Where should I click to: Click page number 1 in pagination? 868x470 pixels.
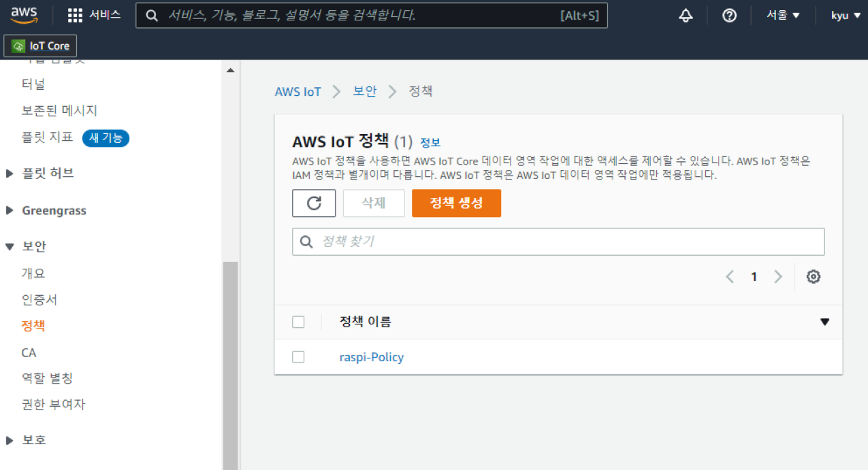(x=754, y=277)
